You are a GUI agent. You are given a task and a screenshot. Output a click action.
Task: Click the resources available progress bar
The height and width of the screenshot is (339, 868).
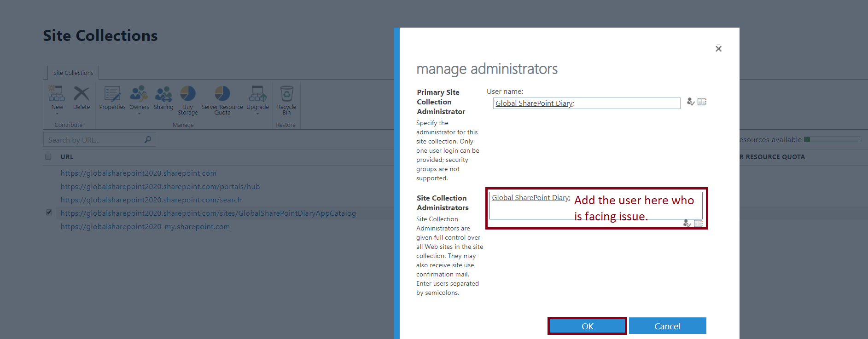(x=832, y=139)
